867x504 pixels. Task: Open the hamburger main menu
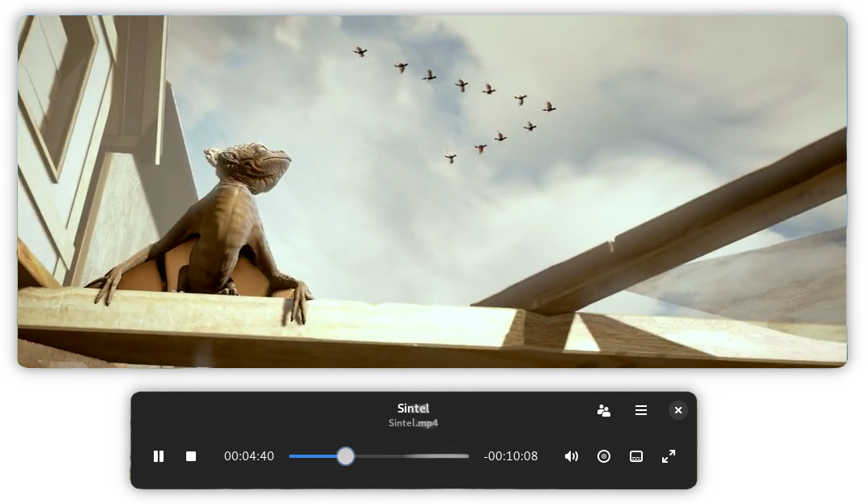point(641,410)
